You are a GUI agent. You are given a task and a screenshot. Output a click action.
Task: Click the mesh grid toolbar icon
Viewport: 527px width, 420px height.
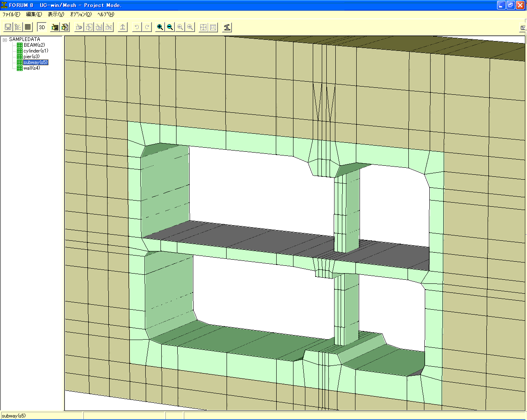tap(28, 27)
